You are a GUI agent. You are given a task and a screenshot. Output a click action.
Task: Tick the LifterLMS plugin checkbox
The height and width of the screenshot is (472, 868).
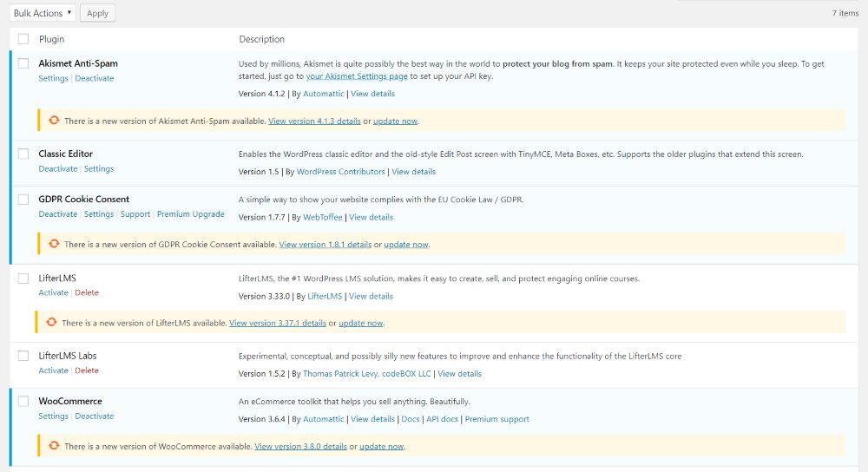23,278
